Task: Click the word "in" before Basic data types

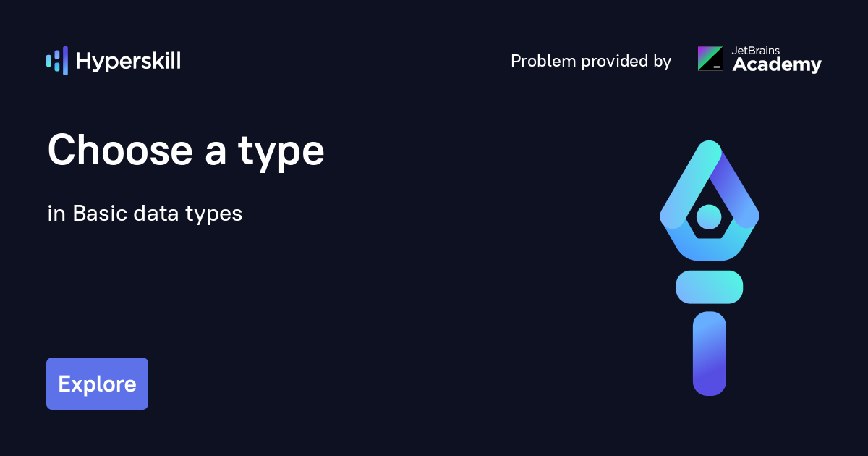Action: coord(56,214)
